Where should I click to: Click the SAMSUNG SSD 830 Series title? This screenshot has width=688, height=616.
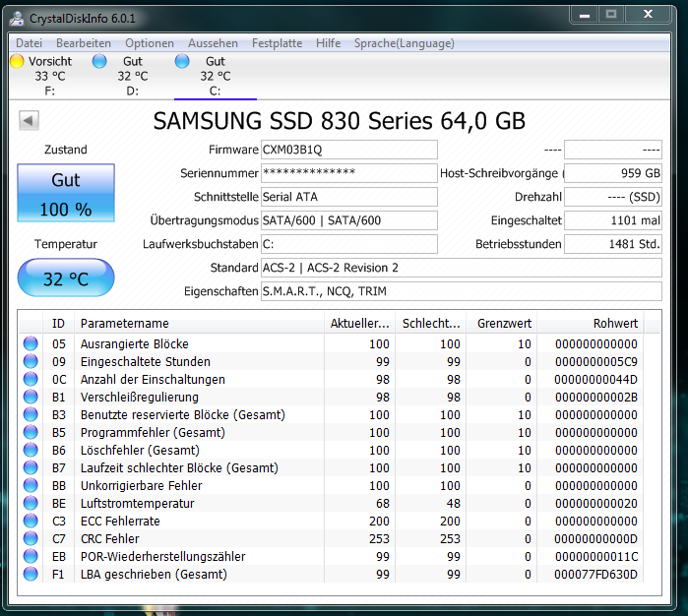[x=340, y=121]
